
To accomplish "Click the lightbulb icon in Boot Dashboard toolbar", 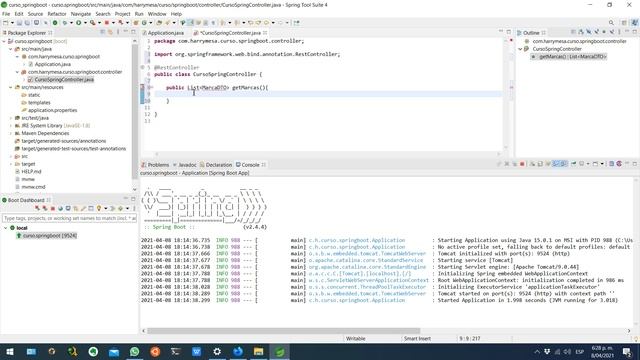I will [x=99, y=209].
